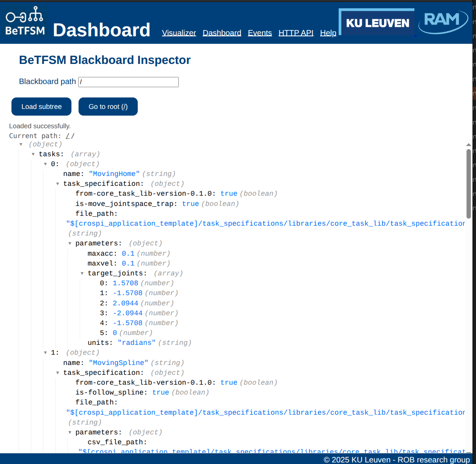Click the MovingSpline from-core_task_lib-version true value

point(229,383)
